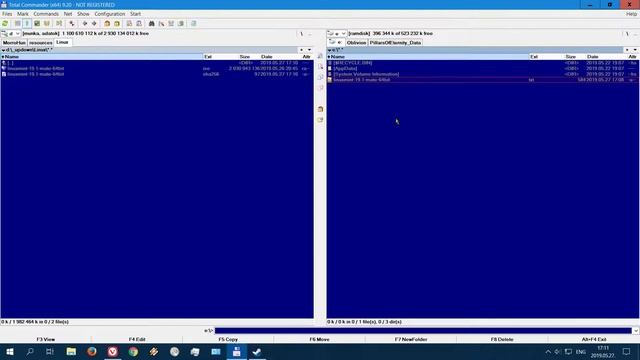This screenshot has width=640, height=360.
Task: Select the iso file in left panel
Action: pos(157,69)
